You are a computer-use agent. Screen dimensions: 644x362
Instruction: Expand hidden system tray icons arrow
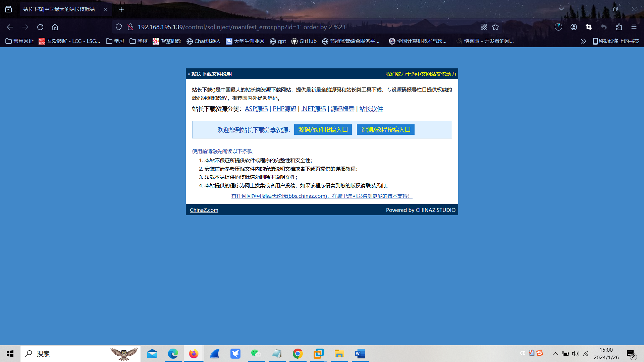coord(555,354)
